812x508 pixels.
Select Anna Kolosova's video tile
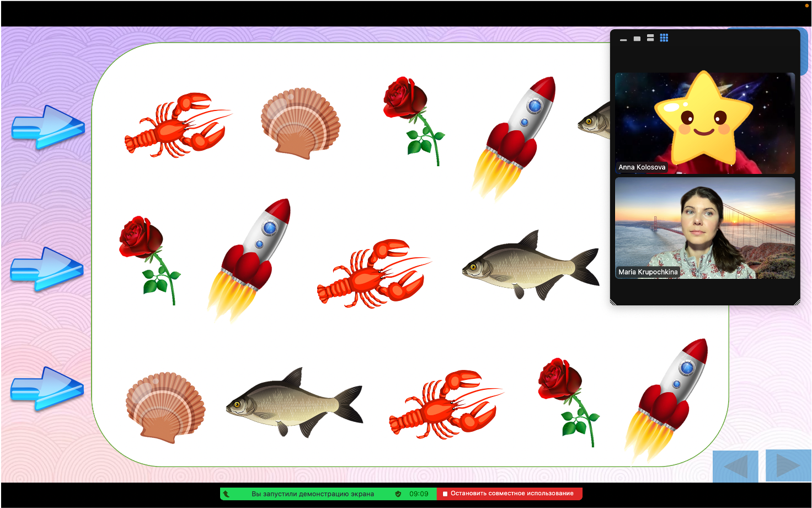point(705,123)
